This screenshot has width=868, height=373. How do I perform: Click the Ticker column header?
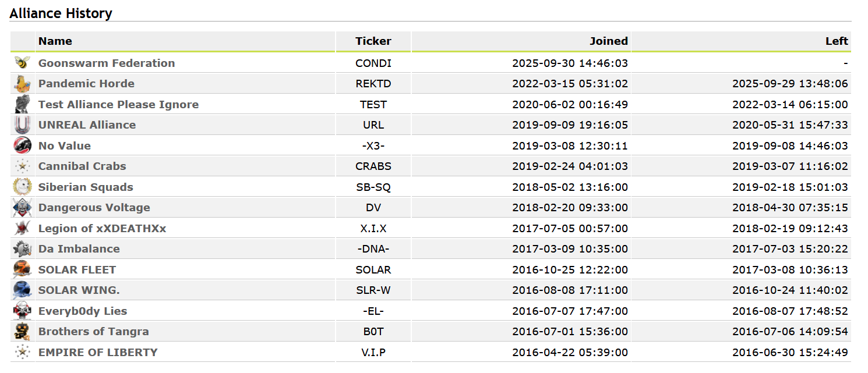373,41
